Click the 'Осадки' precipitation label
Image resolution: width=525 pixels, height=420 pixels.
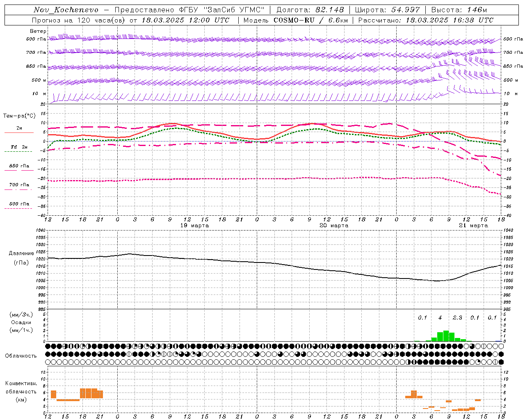pyautogui.click(x=21, y=322)
